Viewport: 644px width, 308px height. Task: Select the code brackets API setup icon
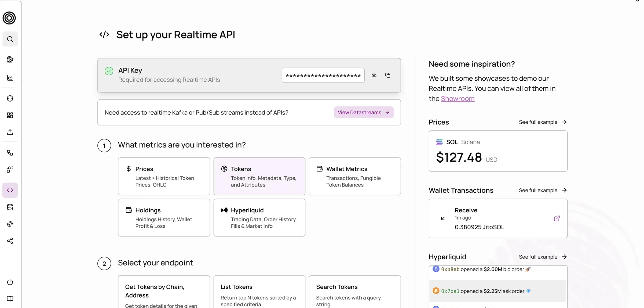[10, 190]
